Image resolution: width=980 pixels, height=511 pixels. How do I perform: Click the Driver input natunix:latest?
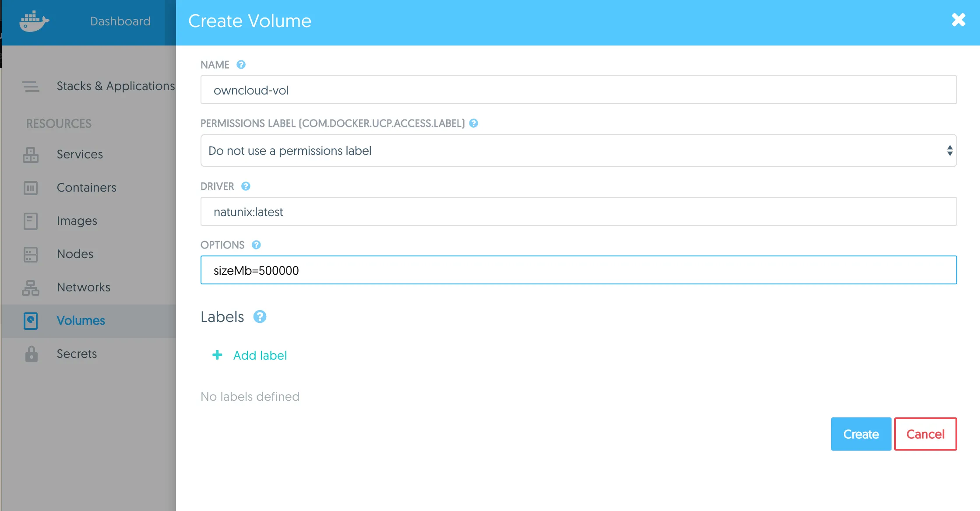[x=578, y=211]
